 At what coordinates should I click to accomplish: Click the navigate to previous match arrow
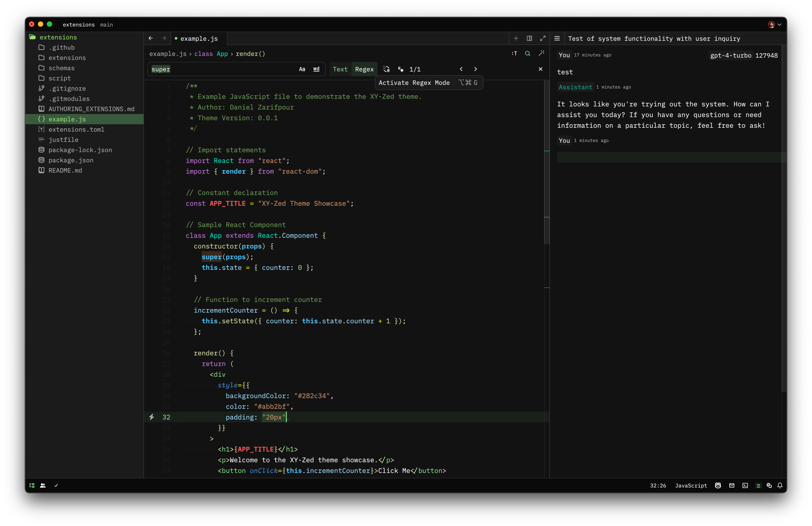tap(461, 69)
